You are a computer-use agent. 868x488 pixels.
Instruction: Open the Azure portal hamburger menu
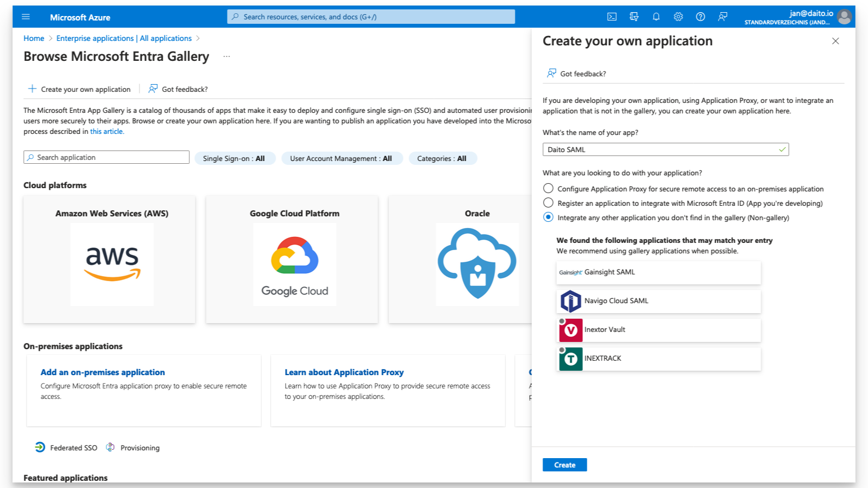point(25,17)
